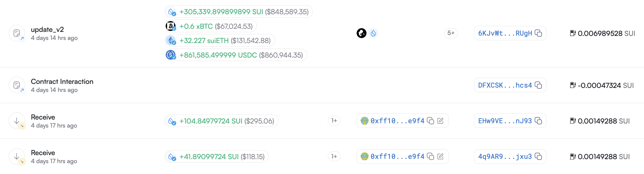The width and height of the screenshot is (644, 174).
Task: Expand the 5+ more items badge
Action: coord(451,33)
